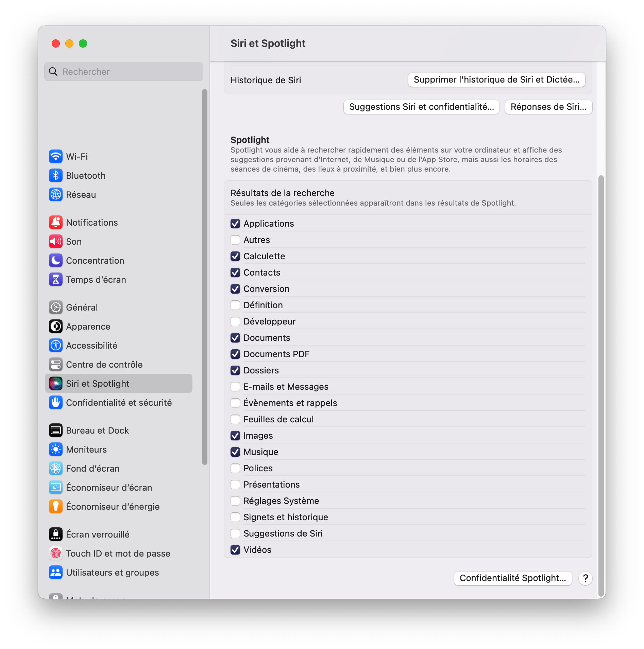Image resolution: width=644 pixels, height=649 pixels.
Task: Select Économiseur d'énergie bulb icon
Action: tap(55, 506)
